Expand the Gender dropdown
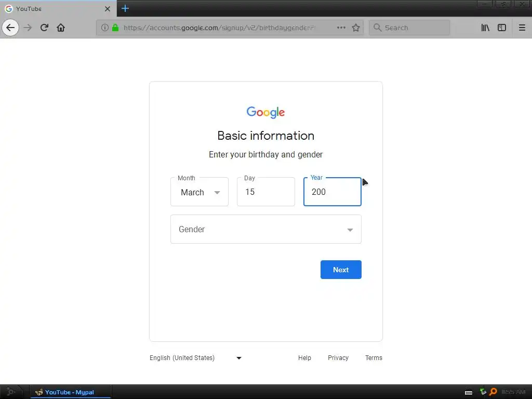Screen dimensions: 532x399 [x=266, y=229]
